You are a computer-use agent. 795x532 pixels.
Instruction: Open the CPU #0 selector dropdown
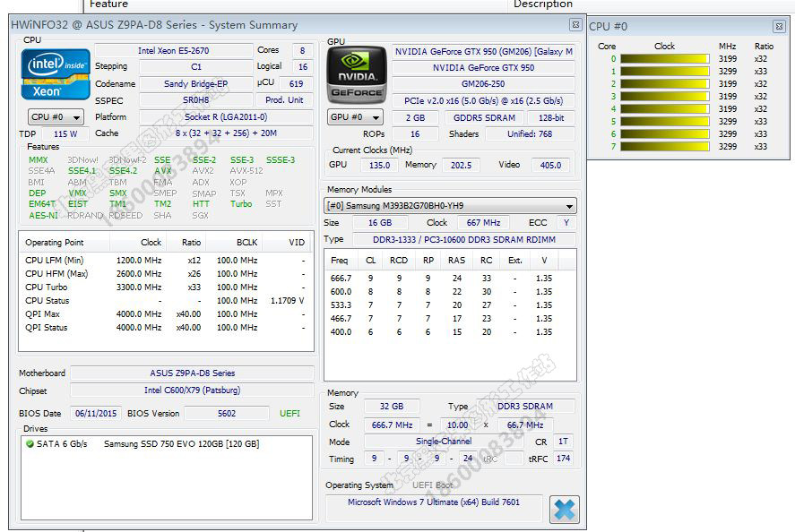click(56, 117)
